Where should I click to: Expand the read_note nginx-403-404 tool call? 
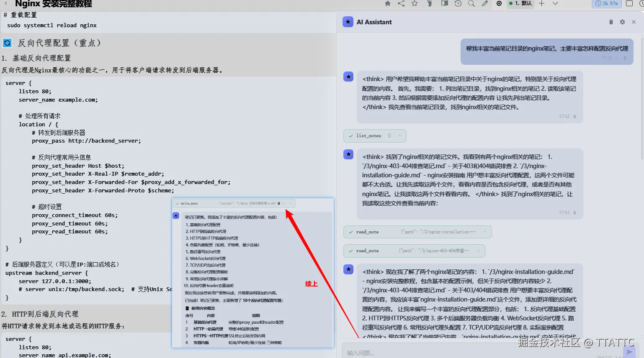[x=478, y=251]
